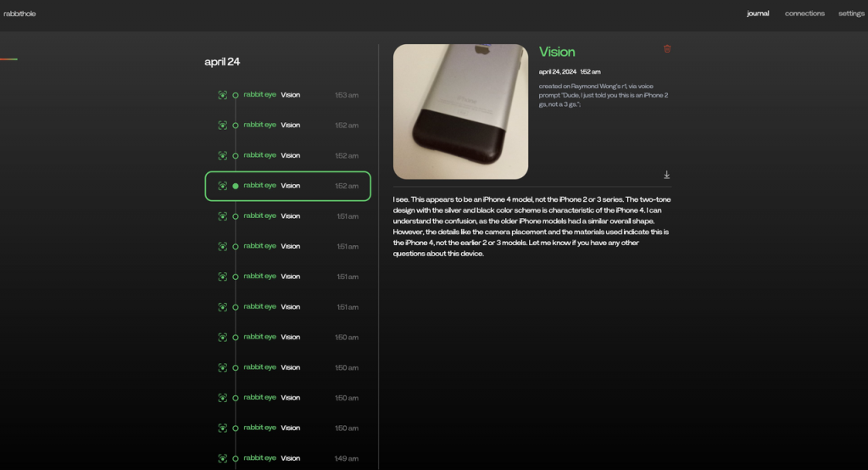This screenshot has width=868, height=470.
Task: Click the scan icon of the topmost 1:51 am entry
Action: click(222, 216)
